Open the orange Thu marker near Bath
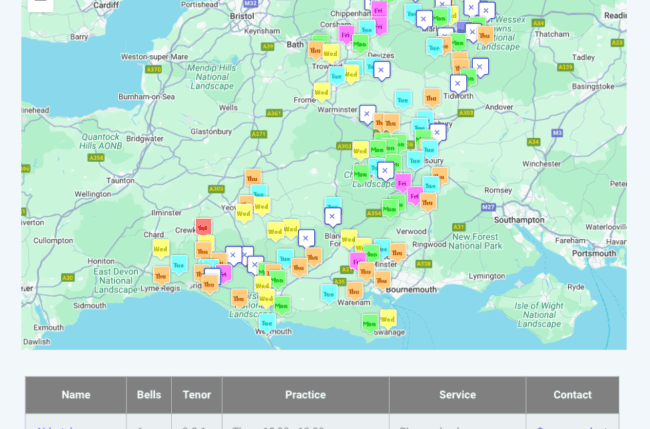Viewport: 650px width, 429px height. [315, 49]
